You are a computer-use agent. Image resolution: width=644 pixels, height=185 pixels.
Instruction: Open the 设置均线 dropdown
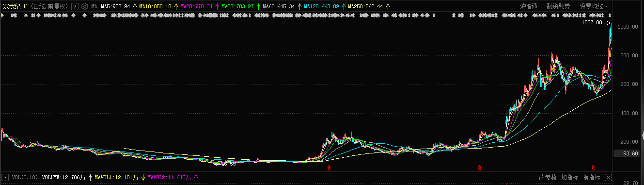tap(594, 6)
